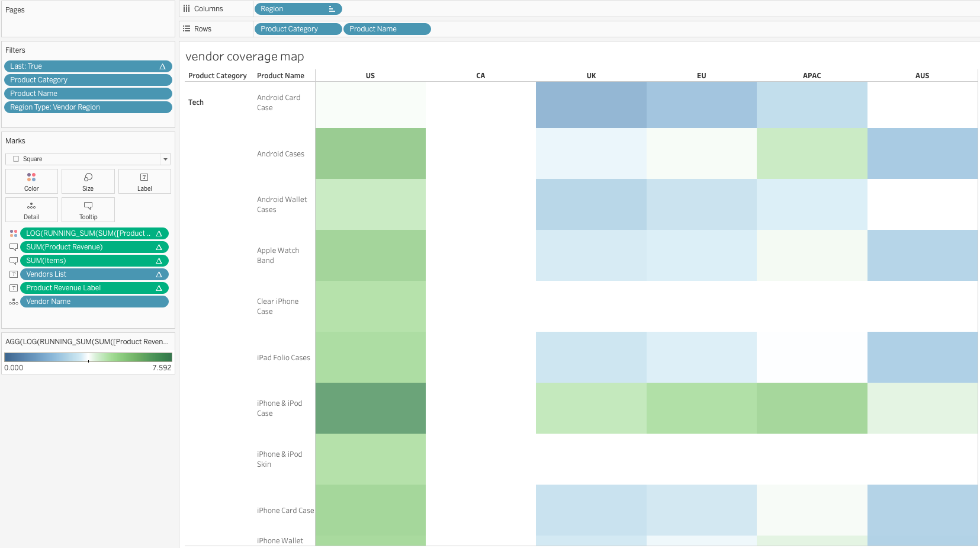Viewport: 980px width, 548px height.
Task: Open the Color marks card
Action: 31,181
